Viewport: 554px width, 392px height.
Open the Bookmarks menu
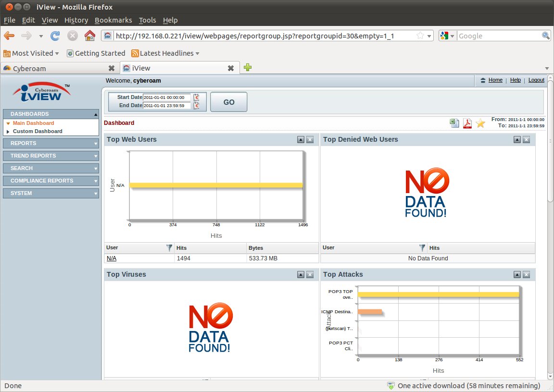(x=113, y=20)
